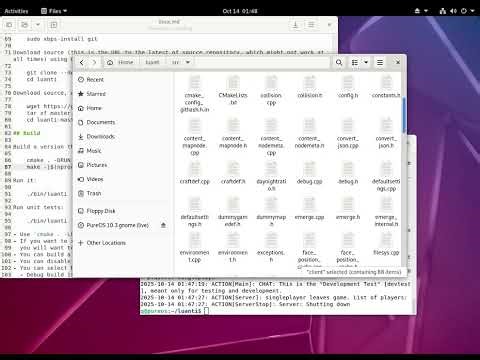Viewport: 480px width, 360px height.
Task: Select dummymap.h file icon
Action: click(x=271, y=204)
